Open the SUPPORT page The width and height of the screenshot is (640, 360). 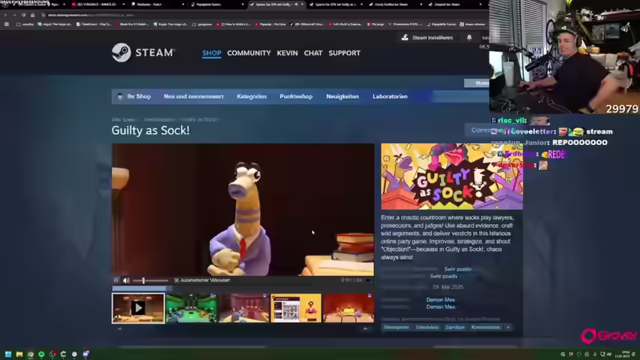344,53
